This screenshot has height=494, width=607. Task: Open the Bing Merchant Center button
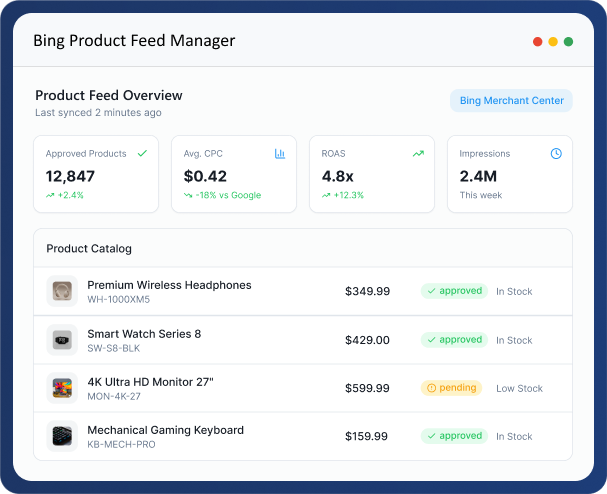click(x=511, y=101)
